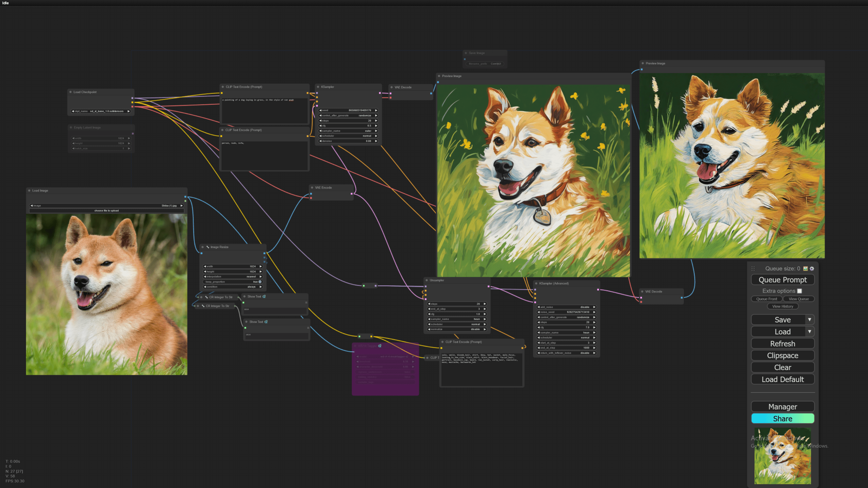Click the badge icon beside Show Text title
This screenshot has width=868, height=488.
[264, 297]
